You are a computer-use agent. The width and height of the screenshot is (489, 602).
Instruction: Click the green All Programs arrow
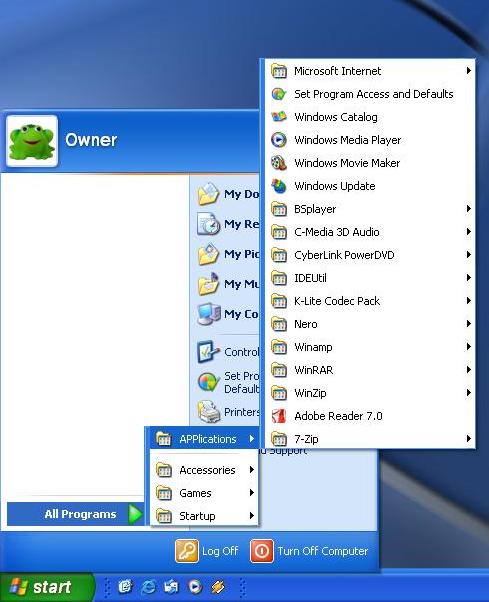pyautogui.click(x=135, y=514)
